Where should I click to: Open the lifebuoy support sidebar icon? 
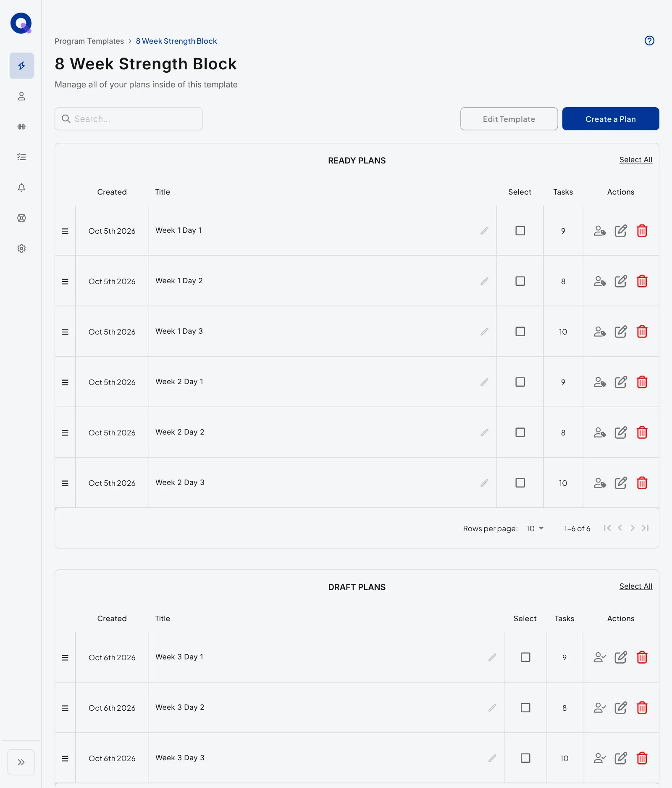coord(21,218)
